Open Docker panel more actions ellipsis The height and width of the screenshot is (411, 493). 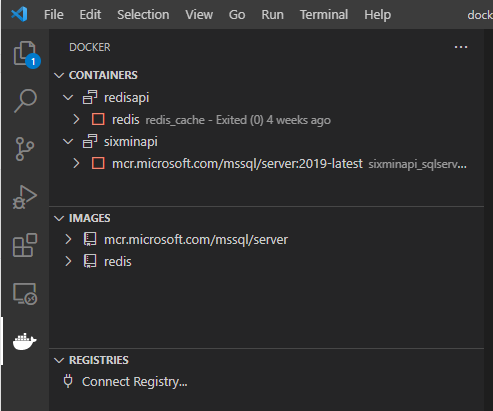coord(461,47)
